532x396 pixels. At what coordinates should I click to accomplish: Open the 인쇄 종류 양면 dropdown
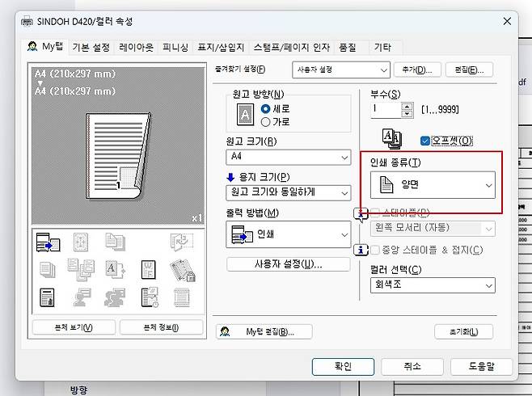coord(430,185)
